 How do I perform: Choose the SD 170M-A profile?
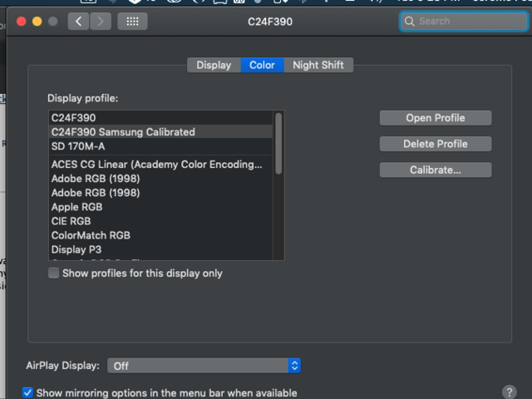tap(160, 146)
